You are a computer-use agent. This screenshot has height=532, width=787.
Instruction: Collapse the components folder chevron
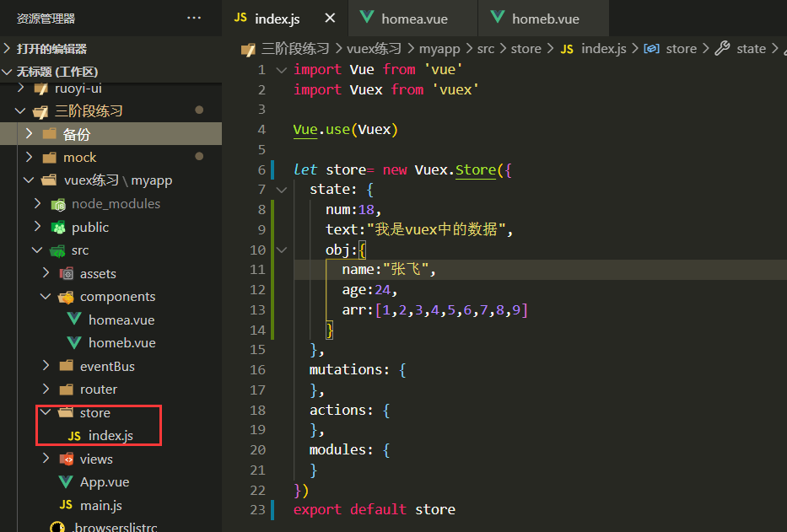(46, 297)
